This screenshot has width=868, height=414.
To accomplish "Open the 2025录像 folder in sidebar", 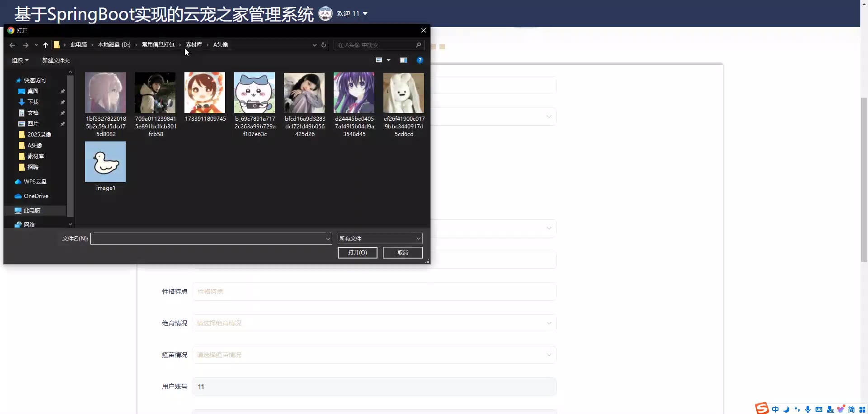I will [x=35, y=135].
